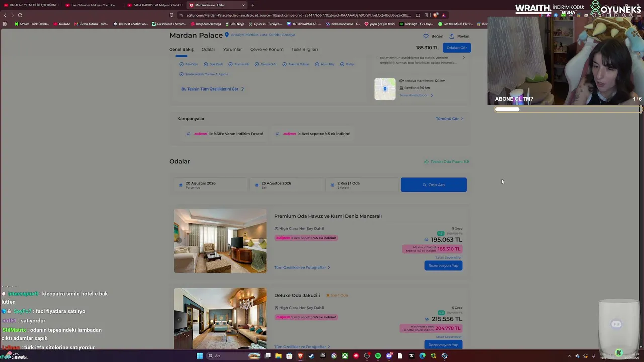The width and height of the screenshot is (644, 362).
Task: Reload the page with the browser refresh icon
Action: (20, 15)
